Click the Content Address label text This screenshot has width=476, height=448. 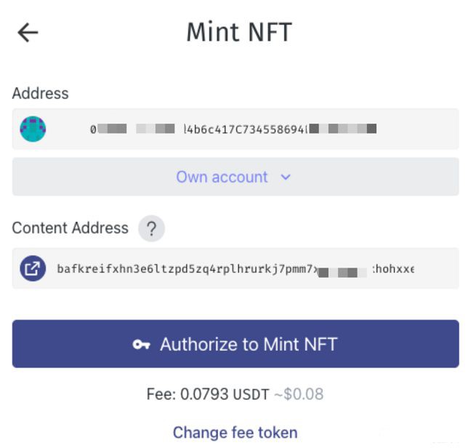(x=70, y=228)
